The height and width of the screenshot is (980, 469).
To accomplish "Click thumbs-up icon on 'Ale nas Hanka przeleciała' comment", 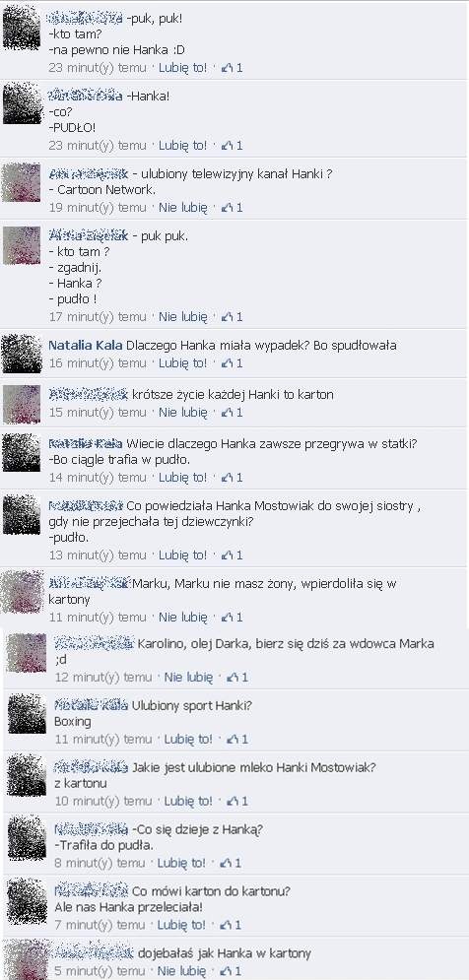I will 231,925.
